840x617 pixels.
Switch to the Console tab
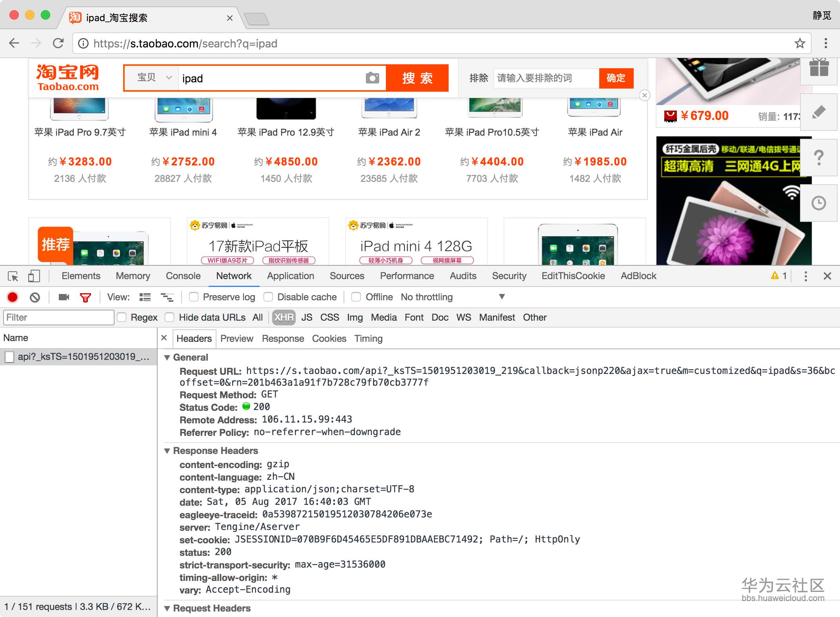pos(183,276)
